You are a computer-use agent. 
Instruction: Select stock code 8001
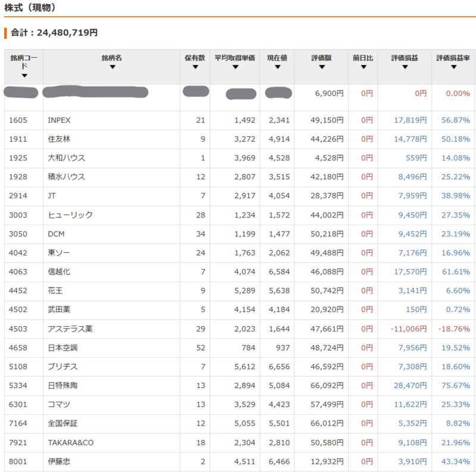[18, 461]
